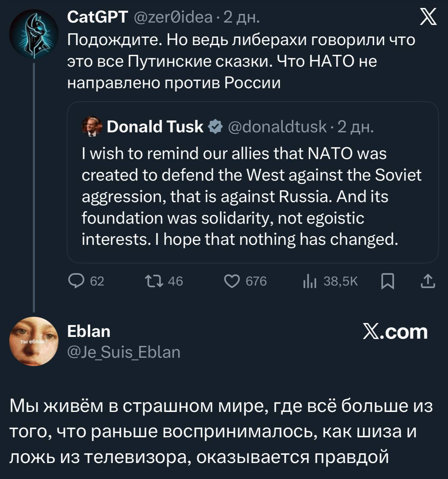The height and width of the screenshot is (479, 448).
Task: Click the X logo at top right
Action: pos(428,17)
